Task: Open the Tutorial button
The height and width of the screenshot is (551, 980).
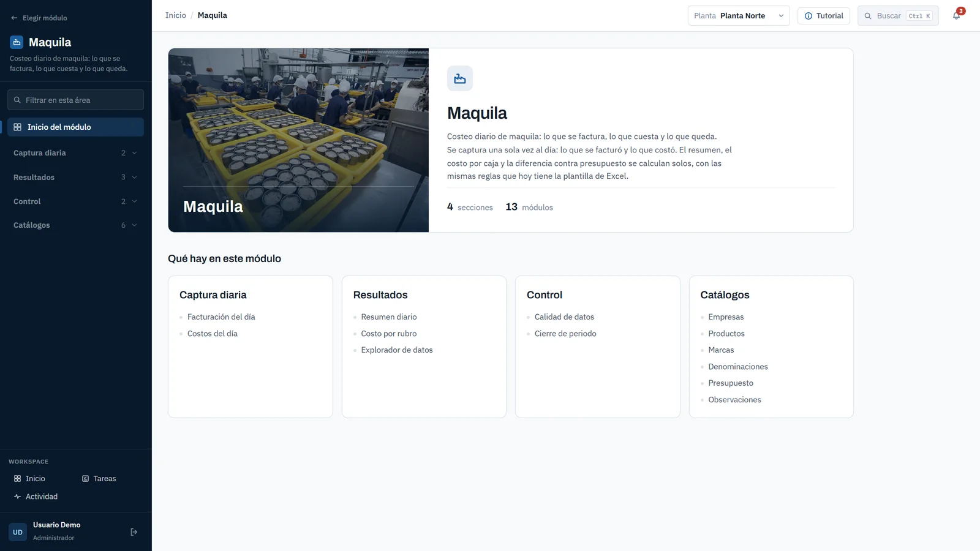Action: coord(824,16)
